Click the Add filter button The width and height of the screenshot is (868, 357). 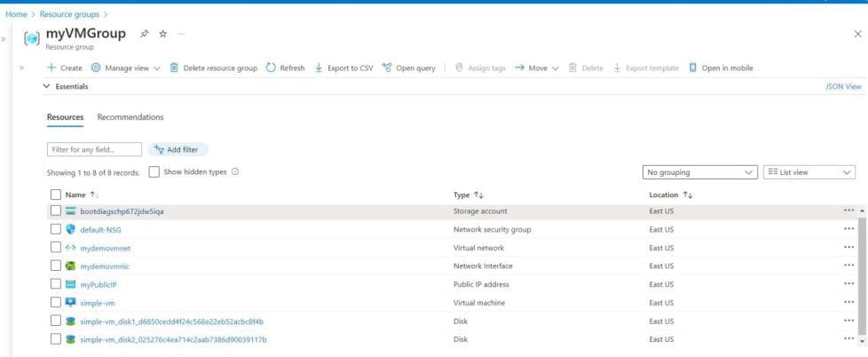pyautogui.click(x=178, y=149)
